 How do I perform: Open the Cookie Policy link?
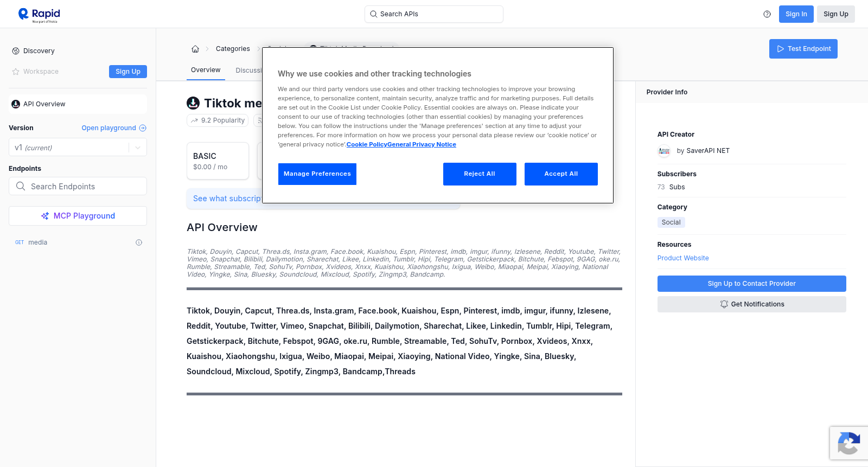coord(367,144)
